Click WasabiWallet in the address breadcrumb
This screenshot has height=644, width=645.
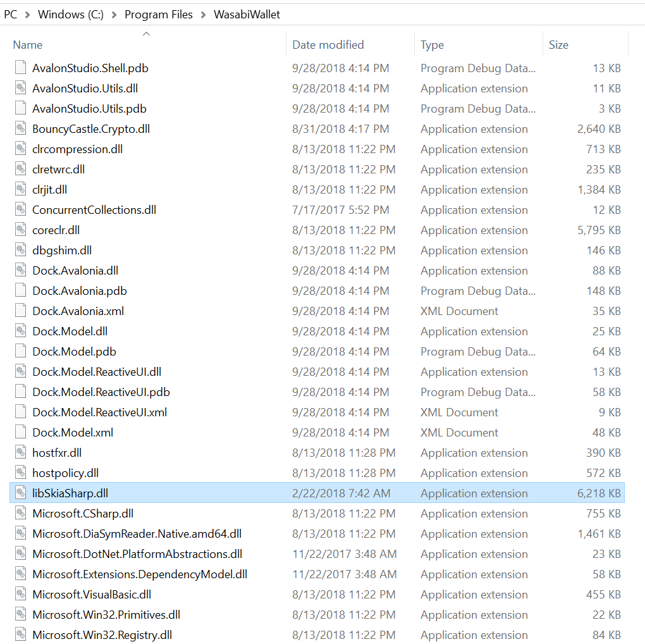click(x=247, y=15)
